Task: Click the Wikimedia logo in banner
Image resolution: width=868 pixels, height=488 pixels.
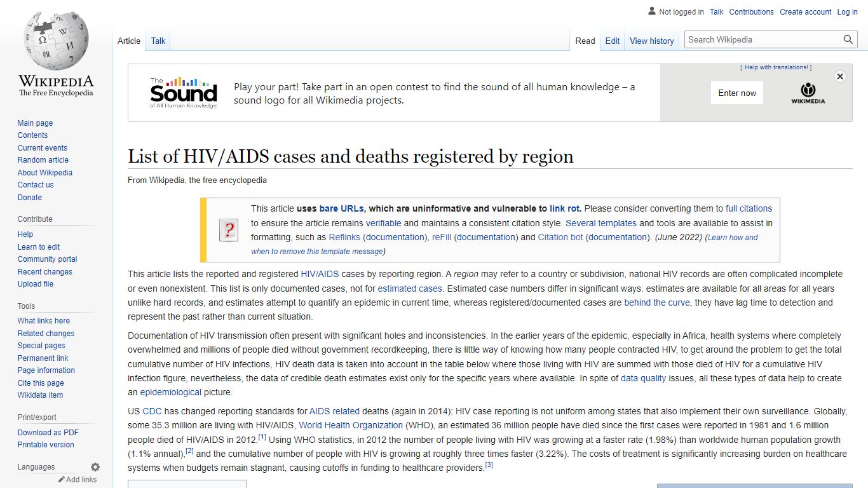Action: (808, 93)
